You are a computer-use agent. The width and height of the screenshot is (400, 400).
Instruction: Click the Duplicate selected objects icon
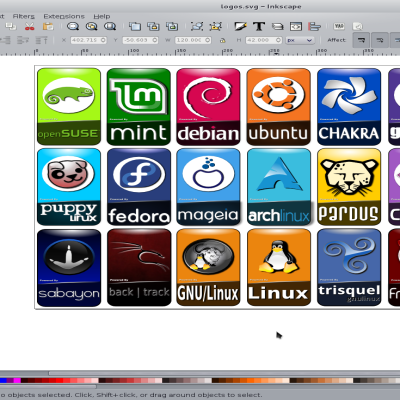point(135,26)
